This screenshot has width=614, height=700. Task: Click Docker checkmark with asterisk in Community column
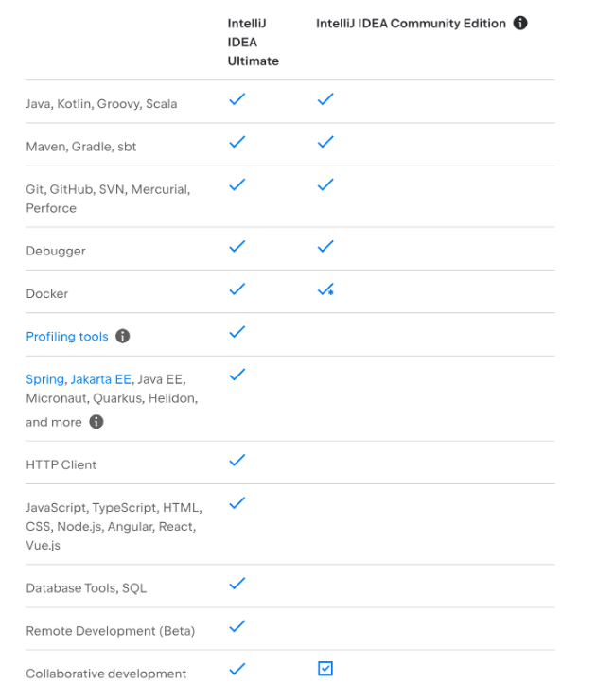pyautogui.click(x=325, y=289)
